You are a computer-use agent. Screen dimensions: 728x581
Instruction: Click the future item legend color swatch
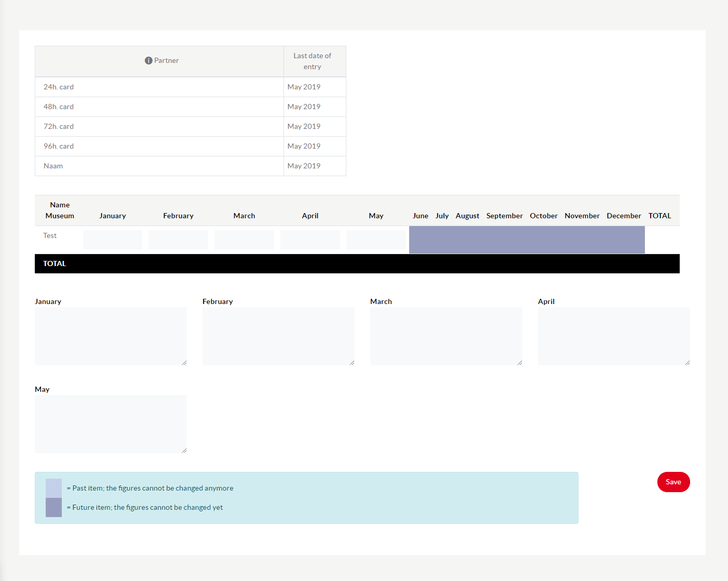coord(53,507)
